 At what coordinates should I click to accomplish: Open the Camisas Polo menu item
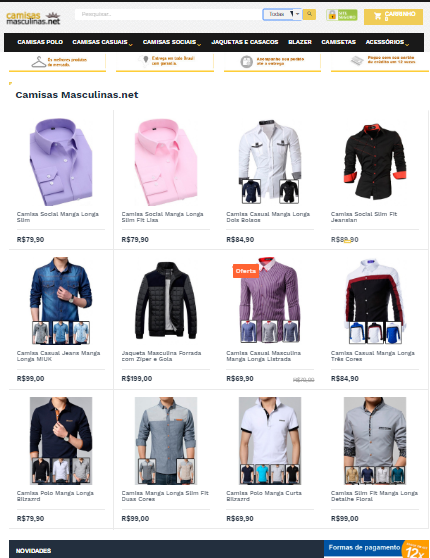40,42
